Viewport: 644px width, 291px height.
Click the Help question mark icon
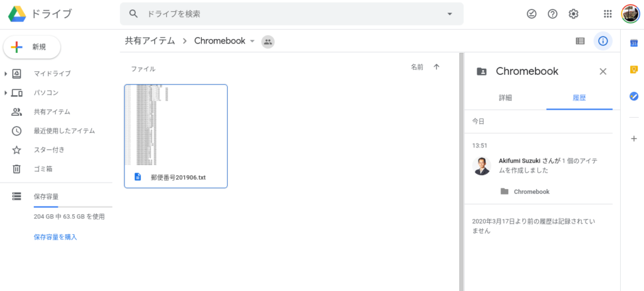[552, 14]
